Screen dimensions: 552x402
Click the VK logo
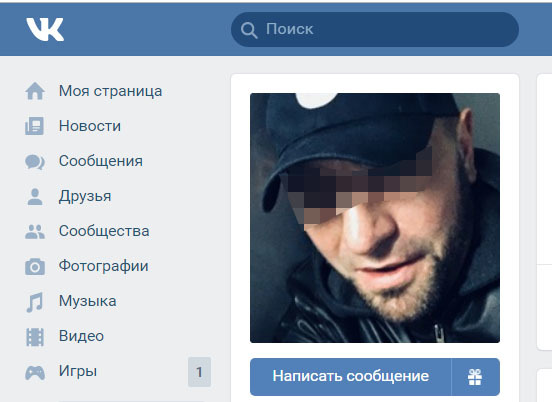coord(45,29)
